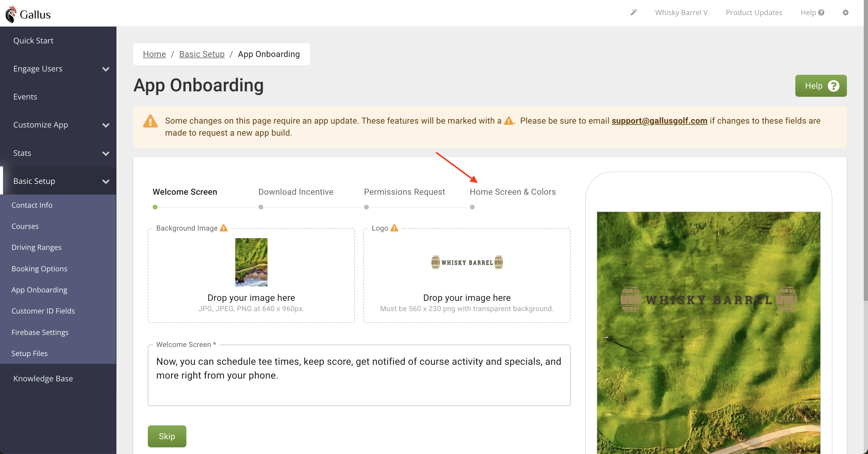This screenshot has height=454, width=868.
Task: Open Firebase Settings in sidebar
Action: coord(58,332)
